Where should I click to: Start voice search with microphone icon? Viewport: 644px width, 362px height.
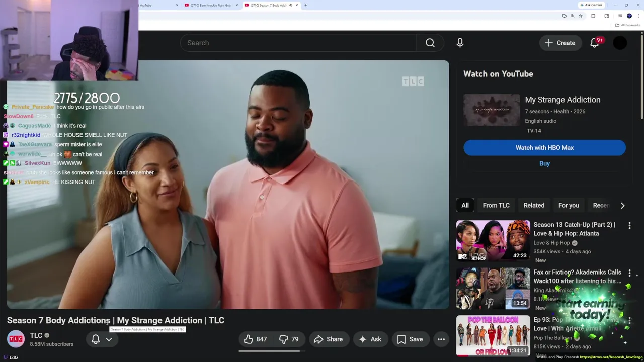click(460, 43)
